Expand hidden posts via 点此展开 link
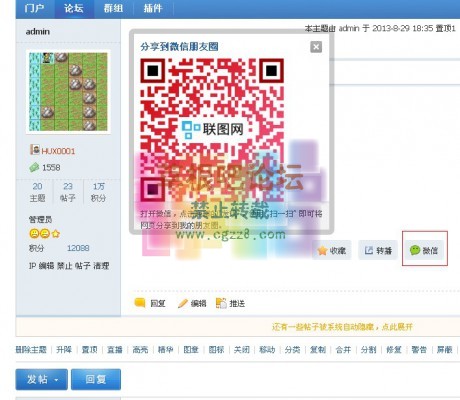Viewport: 460px width, 400px height. coord(397,327)
